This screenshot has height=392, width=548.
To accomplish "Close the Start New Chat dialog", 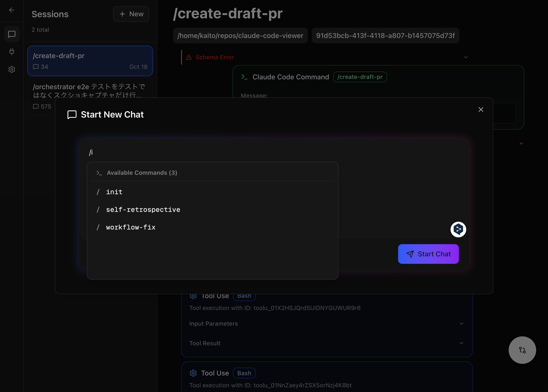I will [481, 110].
